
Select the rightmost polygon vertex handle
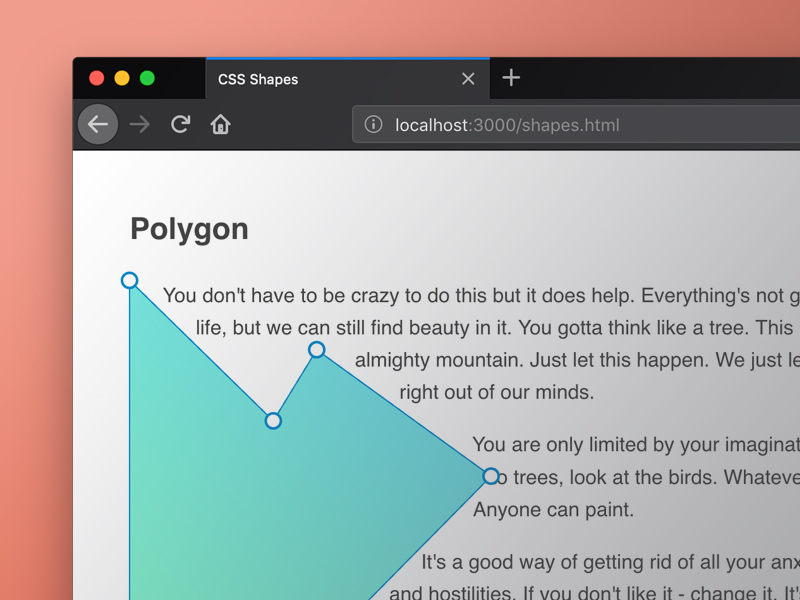(491, 476)
